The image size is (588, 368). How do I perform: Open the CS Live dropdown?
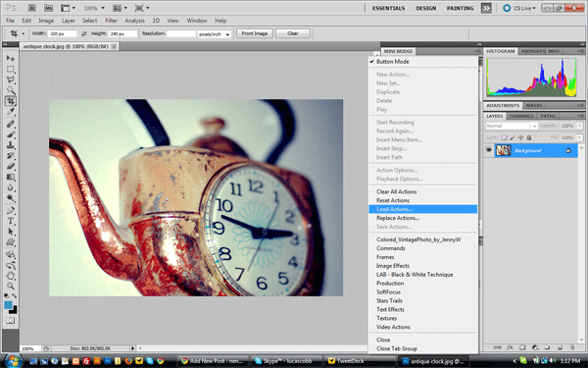tap(520, 8)
